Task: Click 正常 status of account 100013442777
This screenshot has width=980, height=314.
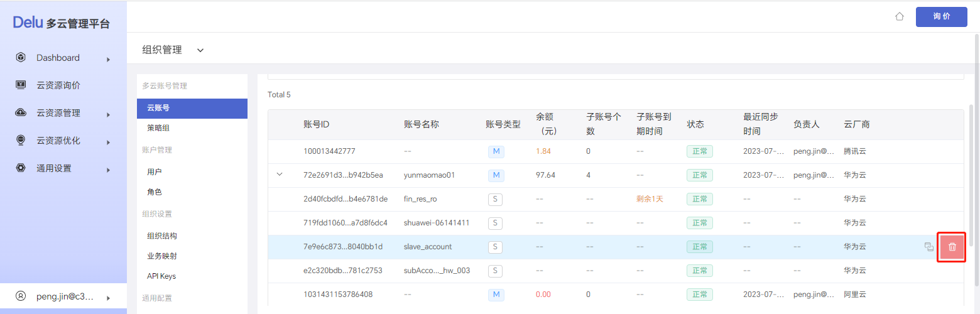Action: coord(700,151)
